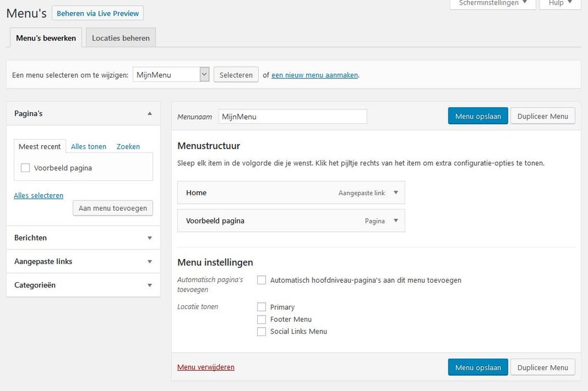Switch to the Zoeken tab
This screenshot has width=588, height=391.
pyautogui.click(x=128, y=146)
